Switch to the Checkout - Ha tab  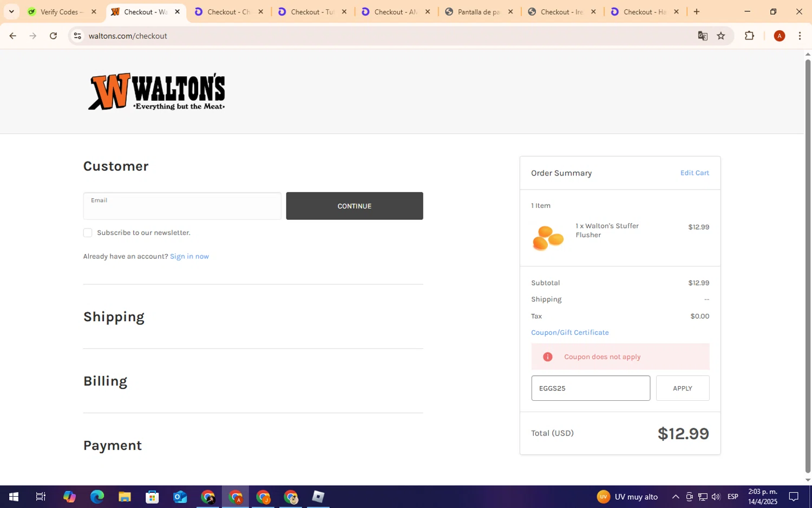[x=645, y=11]
